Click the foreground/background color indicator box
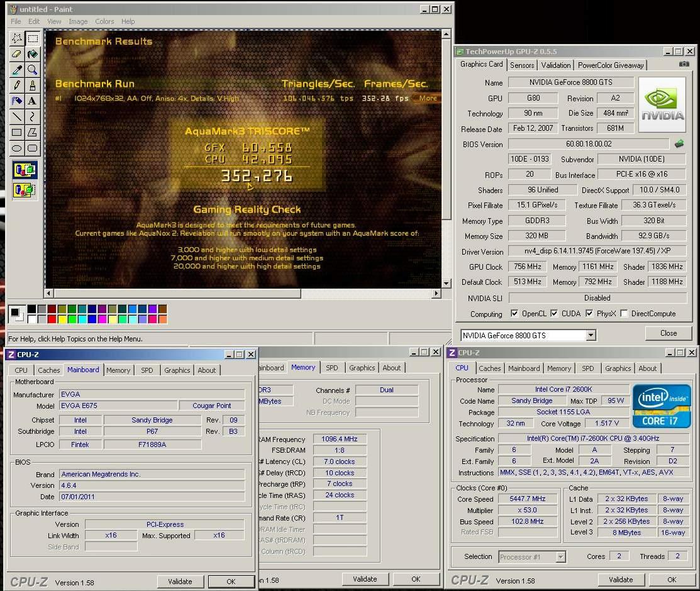This screenshot has width=700, height=591. 16,314
